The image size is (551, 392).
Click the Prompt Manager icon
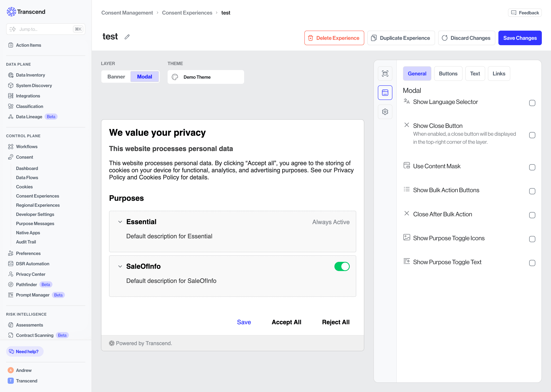click(11, 295)
